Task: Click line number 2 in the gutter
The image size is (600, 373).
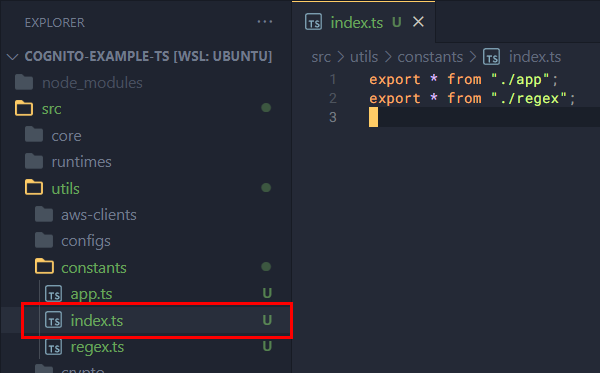Action: 333,98
